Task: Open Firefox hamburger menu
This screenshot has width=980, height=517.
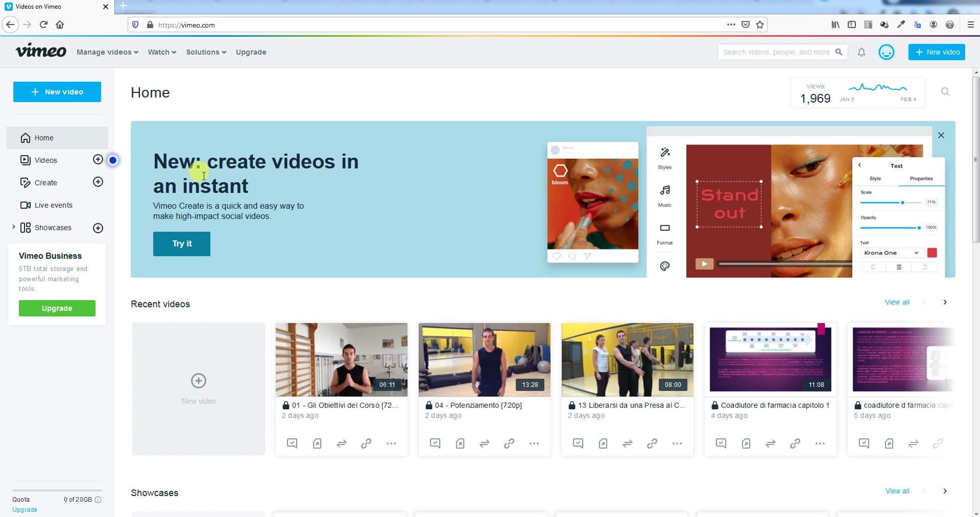Action: (x=971, y=25)
